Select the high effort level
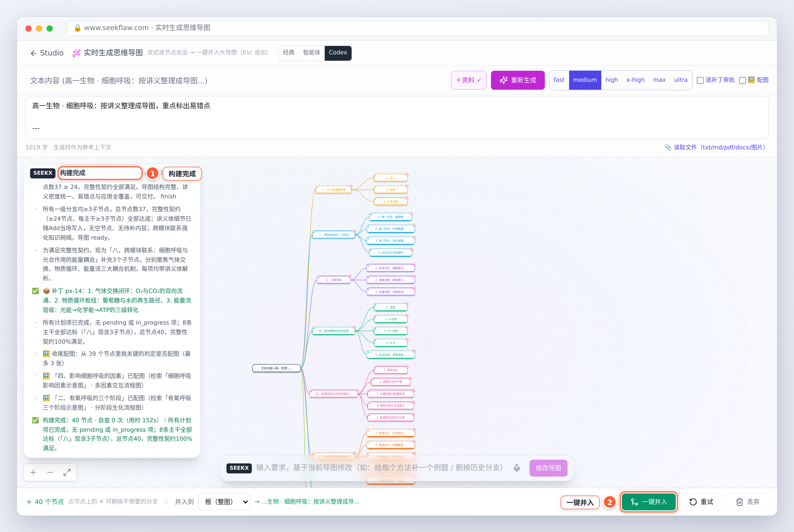794x532 pixels. [x=611, y=80]
